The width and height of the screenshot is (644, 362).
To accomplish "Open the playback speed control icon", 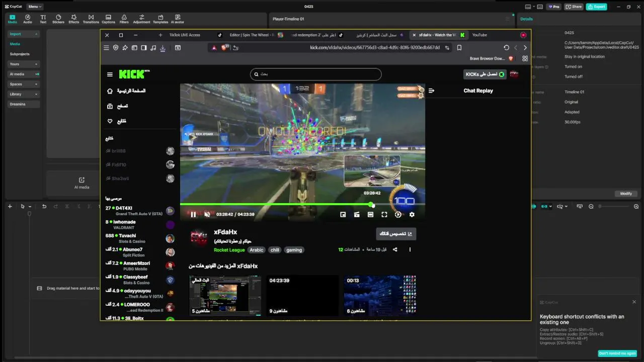I will pos(398,215).
